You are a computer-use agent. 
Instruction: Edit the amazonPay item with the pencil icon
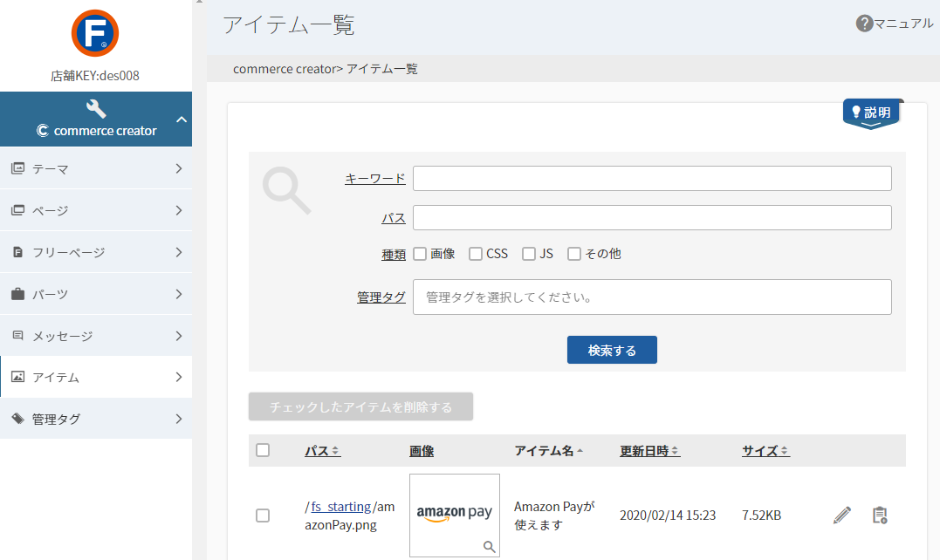click(841, 515)
